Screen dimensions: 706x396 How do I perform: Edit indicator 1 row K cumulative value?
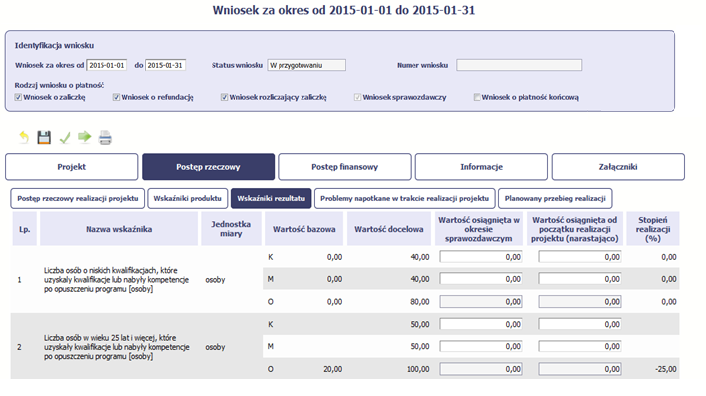[580, 257]
